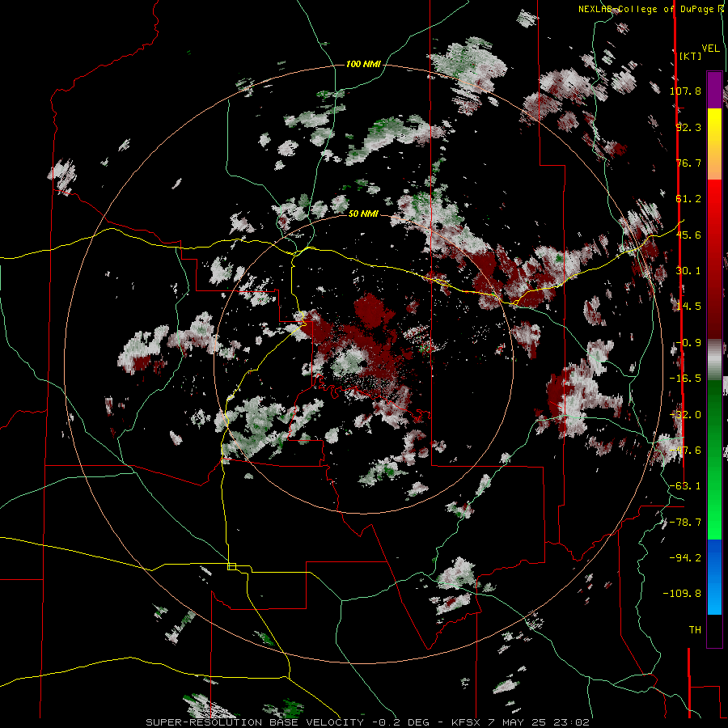The image size is (728, 728).
Task: Pick the black TH band on the scale
Action: (x=714, y=630)
